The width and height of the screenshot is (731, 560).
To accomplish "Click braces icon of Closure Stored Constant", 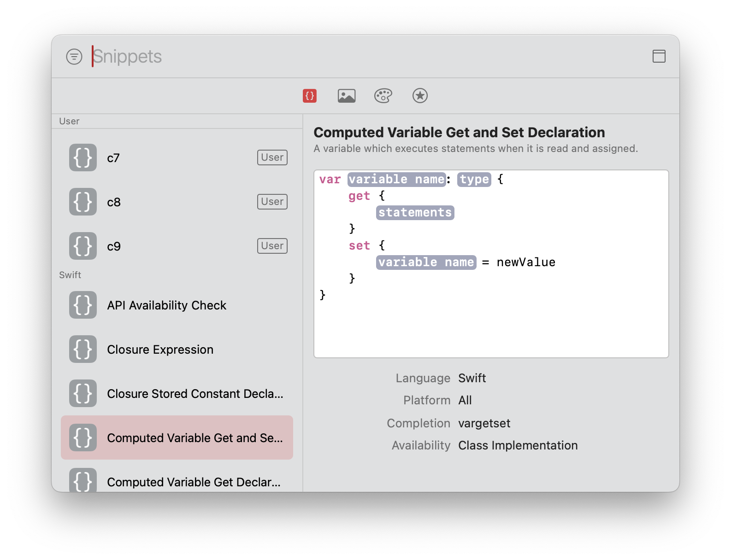I will (83, 393).
